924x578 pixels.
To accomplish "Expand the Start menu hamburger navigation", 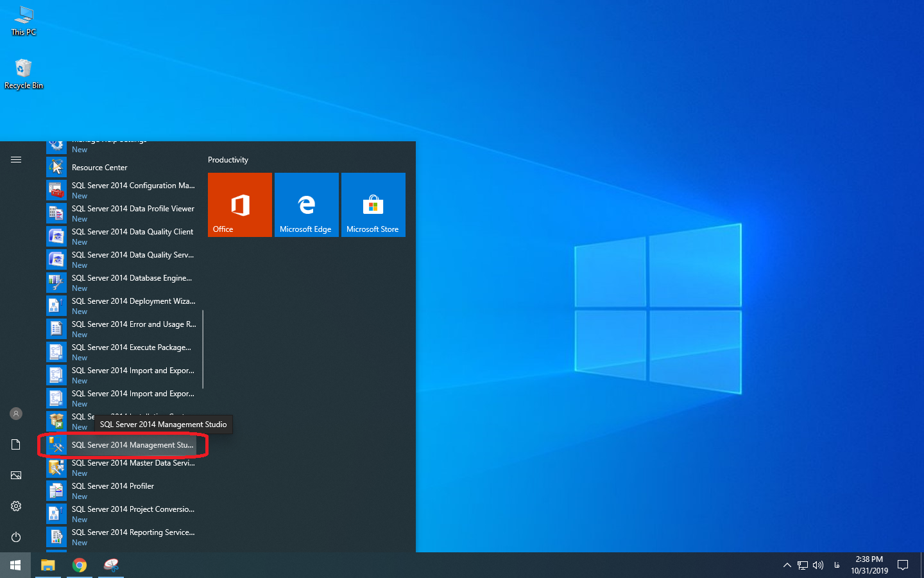I will (x=16, y=159).
